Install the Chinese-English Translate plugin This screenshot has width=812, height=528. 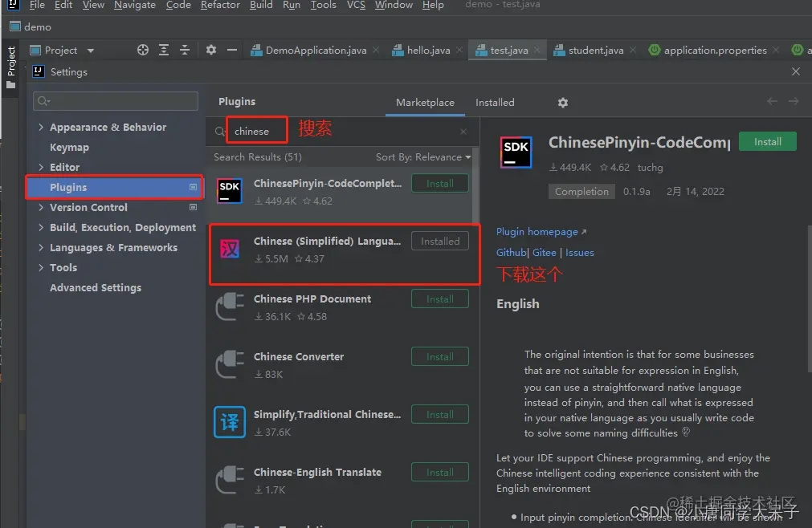point(440,472)
